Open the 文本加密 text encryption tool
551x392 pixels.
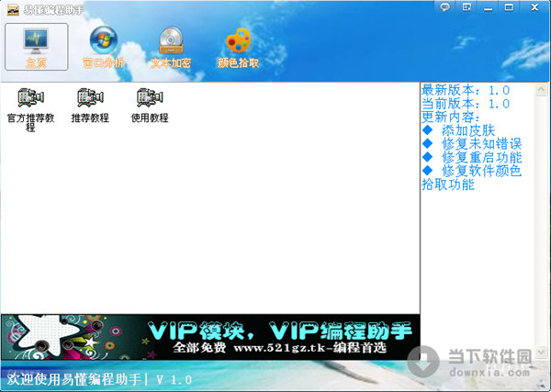[x=171, y=48]
